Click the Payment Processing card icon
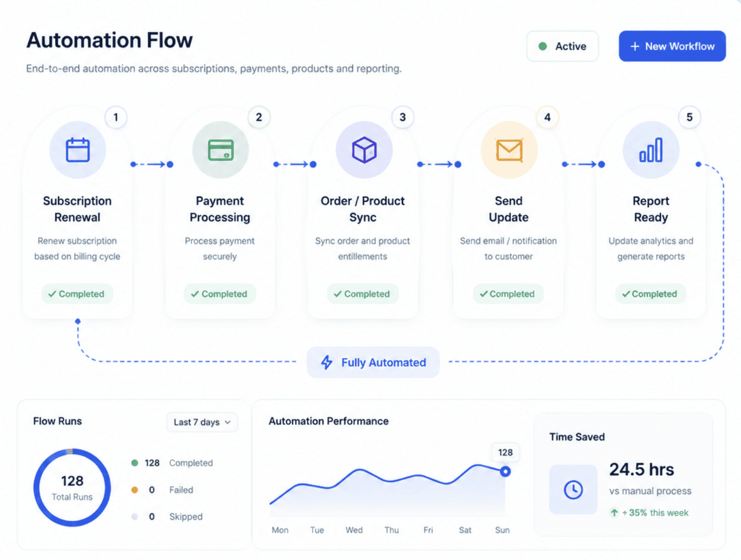The width and height of the screenshot is (741, 560). [221, 150]
